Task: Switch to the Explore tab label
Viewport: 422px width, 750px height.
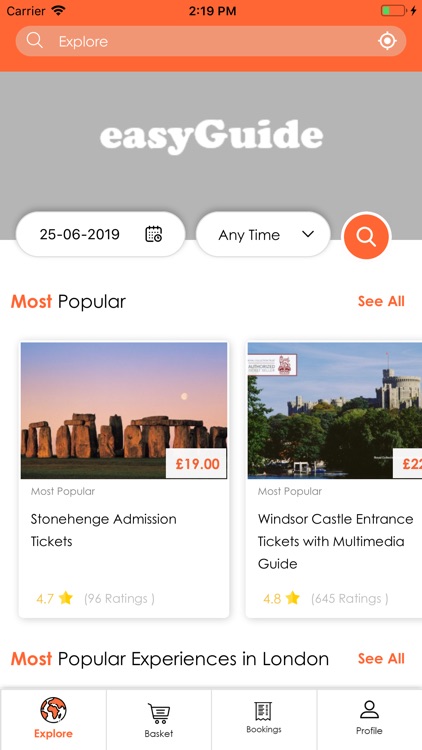Action: click(53, 734)
